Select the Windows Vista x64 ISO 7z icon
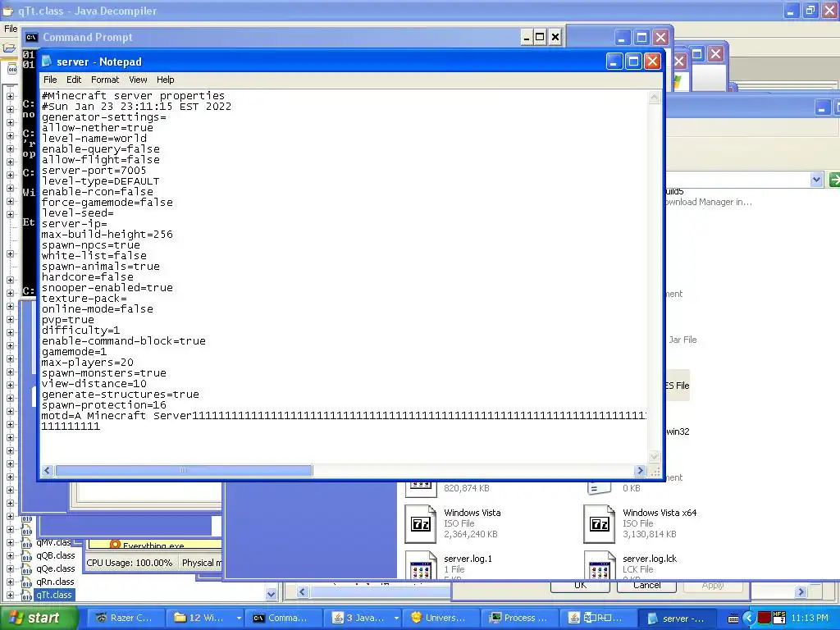The image size is (840, 630). pos(600,524)
